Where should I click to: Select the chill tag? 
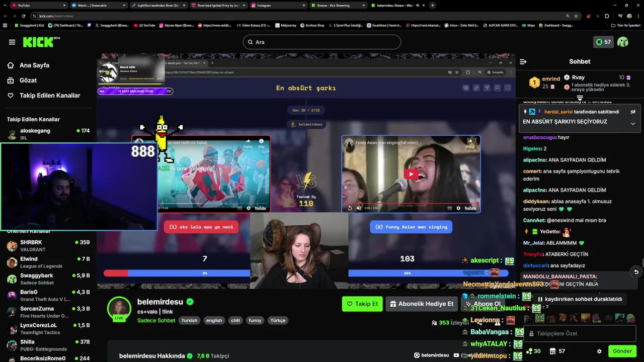click(235, 320)
